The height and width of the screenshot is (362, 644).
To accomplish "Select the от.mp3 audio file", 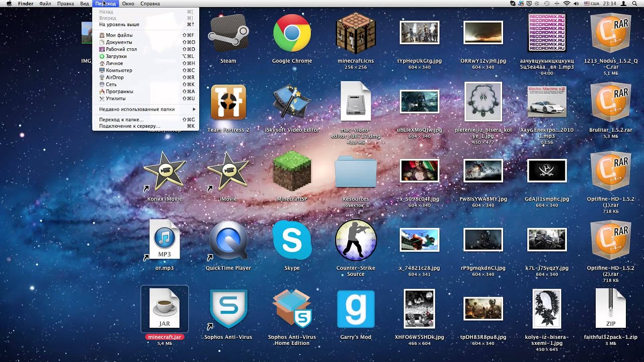I will 165,240.
